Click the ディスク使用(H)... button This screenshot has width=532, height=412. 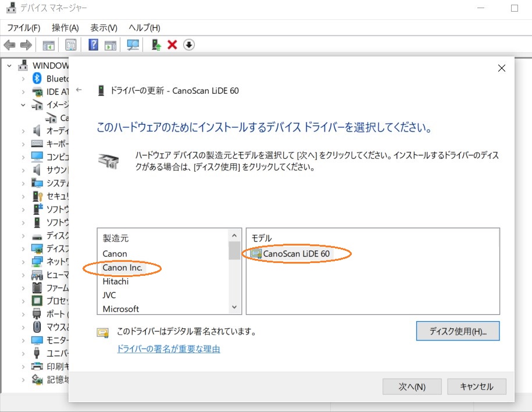pyautogui.click(x=458, y=331)
